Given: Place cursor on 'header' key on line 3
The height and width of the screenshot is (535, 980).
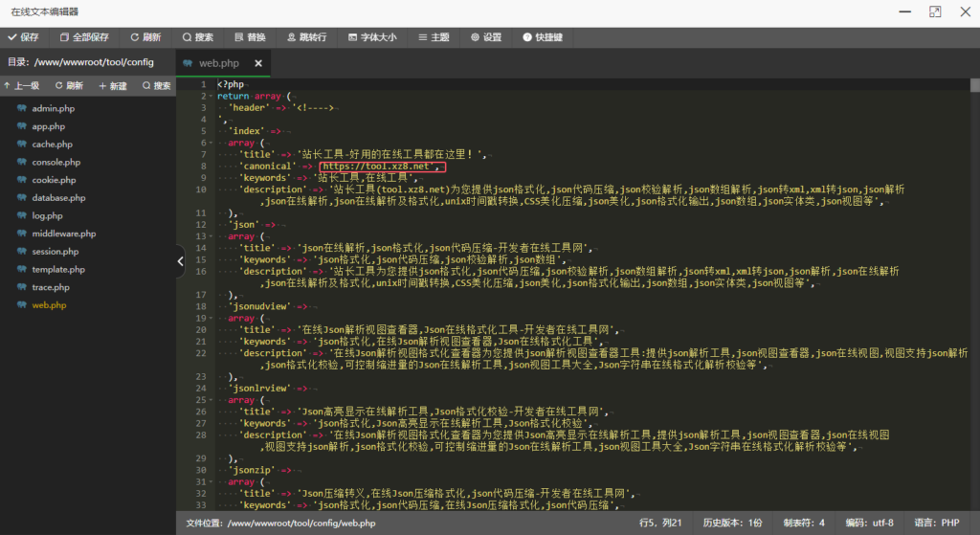Looking at the screenshot, I should tap(249, 107).
